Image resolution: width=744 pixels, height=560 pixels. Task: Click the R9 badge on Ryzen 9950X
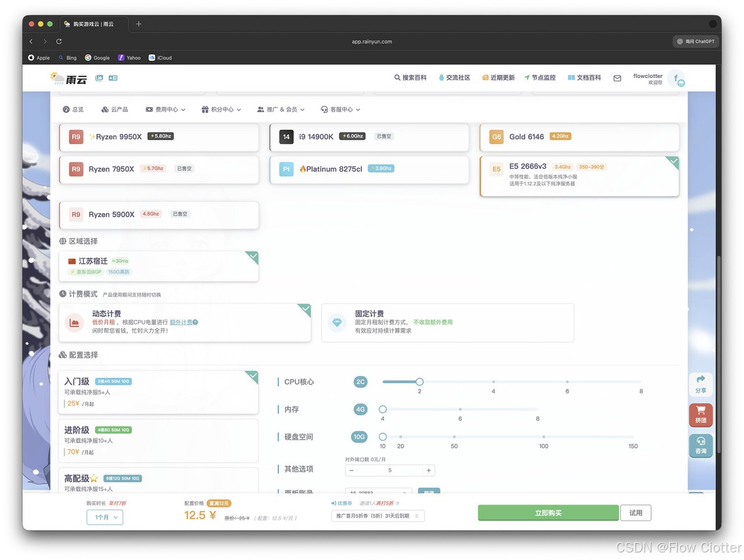pyautogui.click(x=76, y=137)
